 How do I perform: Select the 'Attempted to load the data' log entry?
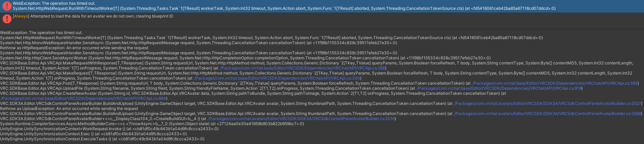tap(101, 16)
